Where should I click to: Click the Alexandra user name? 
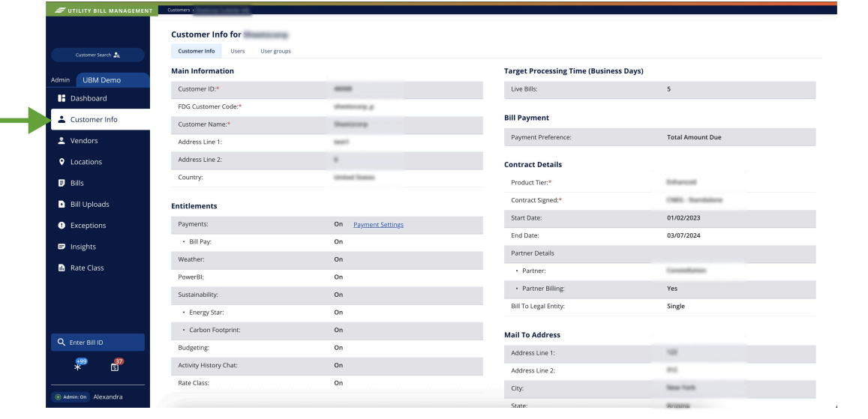[x=108, y=397]
